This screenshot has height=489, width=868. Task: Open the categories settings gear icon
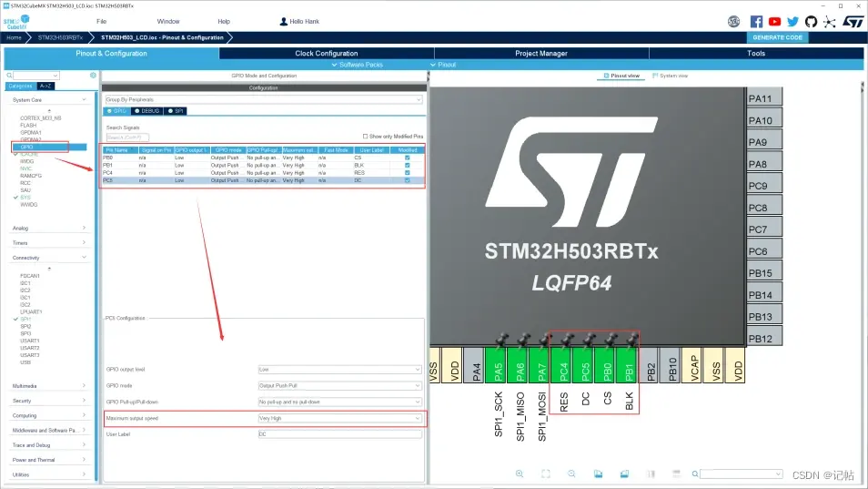[x=93, y=76]
